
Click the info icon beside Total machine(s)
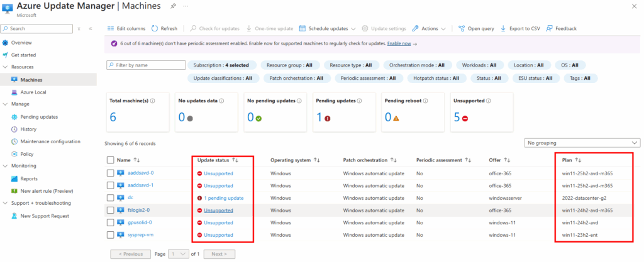[153, 101]
